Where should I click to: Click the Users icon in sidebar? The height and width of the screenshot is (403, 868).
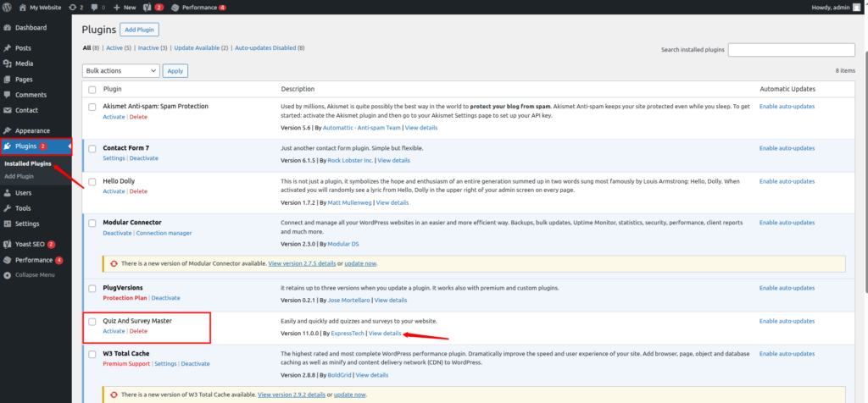pyautogui.click(x=7, y=193)
